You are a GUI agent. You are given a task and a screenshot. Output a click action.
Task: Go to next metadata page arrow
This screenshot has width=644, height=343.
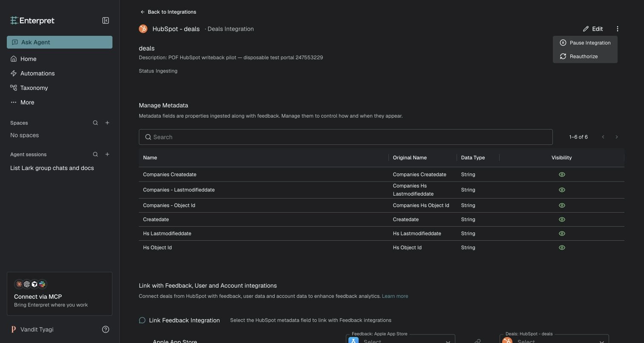click(616, 137)
